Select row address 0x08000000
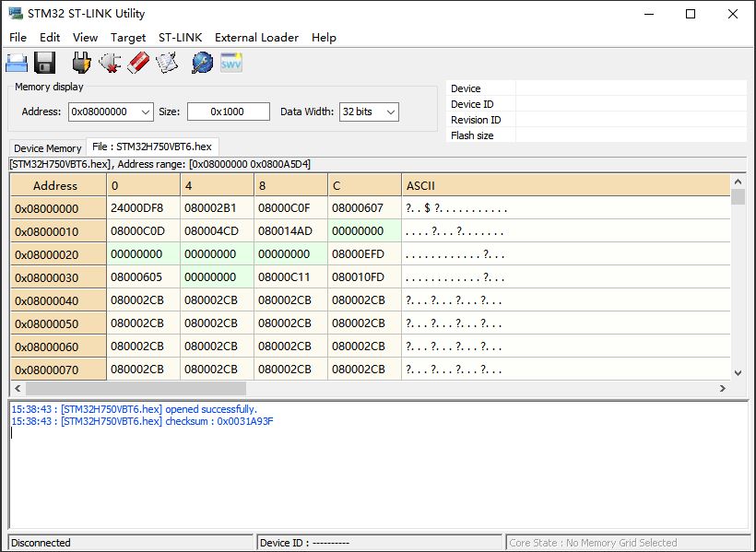Image resolution: width=756 pixels, height=552 pixels. (58, 208)
